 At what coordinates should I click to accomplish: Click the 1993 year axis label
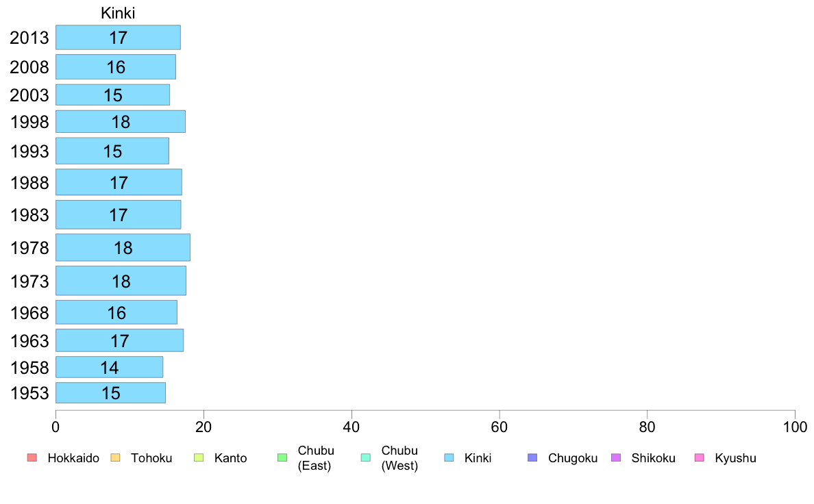pyautogui.click(x=29, y=151)
